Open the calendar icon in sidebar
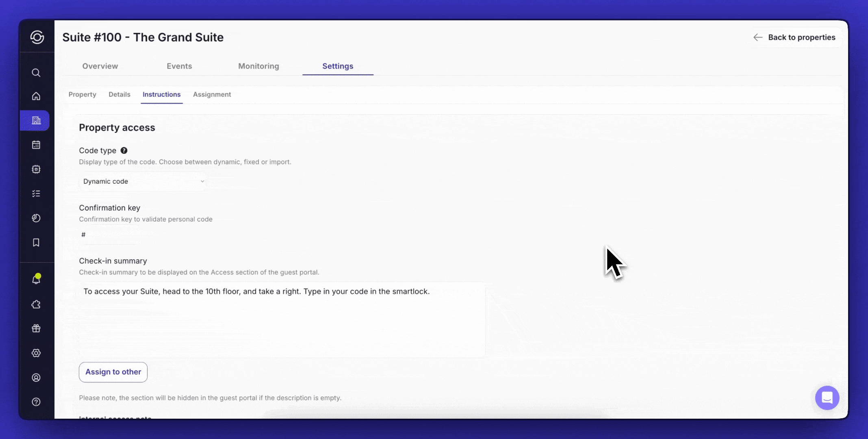The image size is (868, 439). (36, 145)
